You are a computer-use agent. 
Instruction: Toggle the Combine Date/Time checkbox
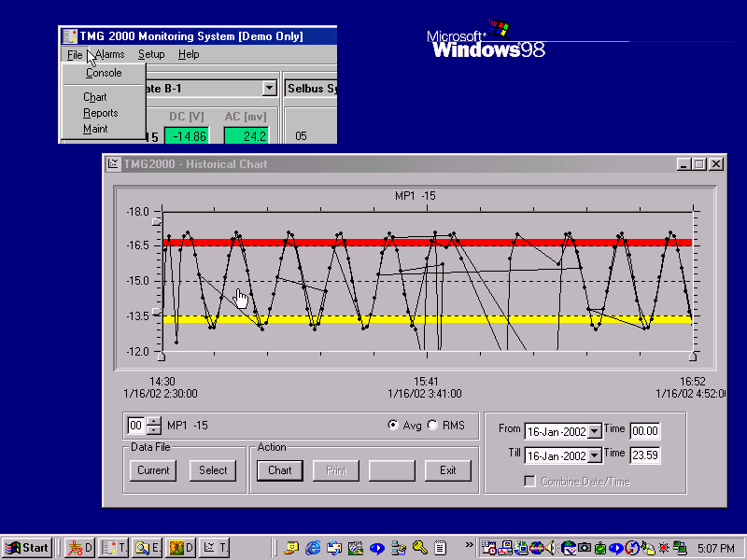coord(529,482)
